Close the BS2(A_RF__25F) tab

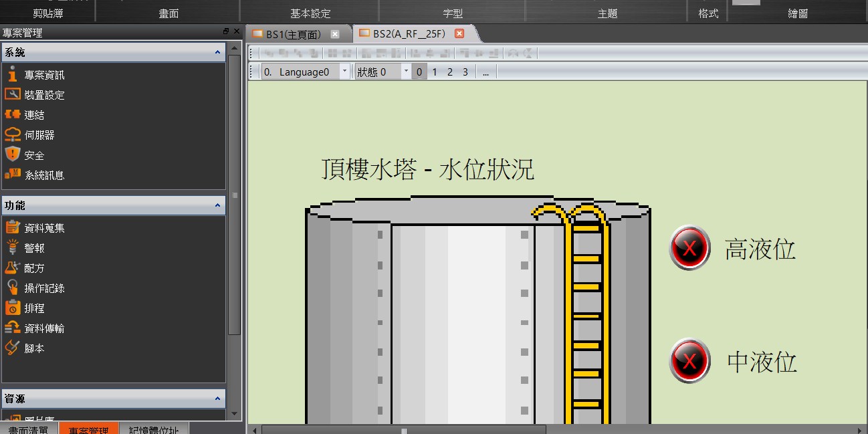(459, 33)
